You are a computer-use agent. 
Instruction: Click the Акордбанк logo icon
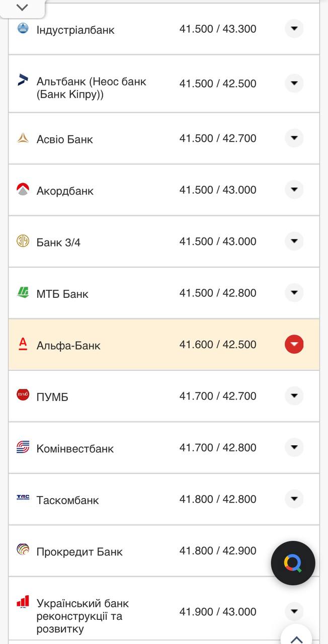(x=23, y=190)
